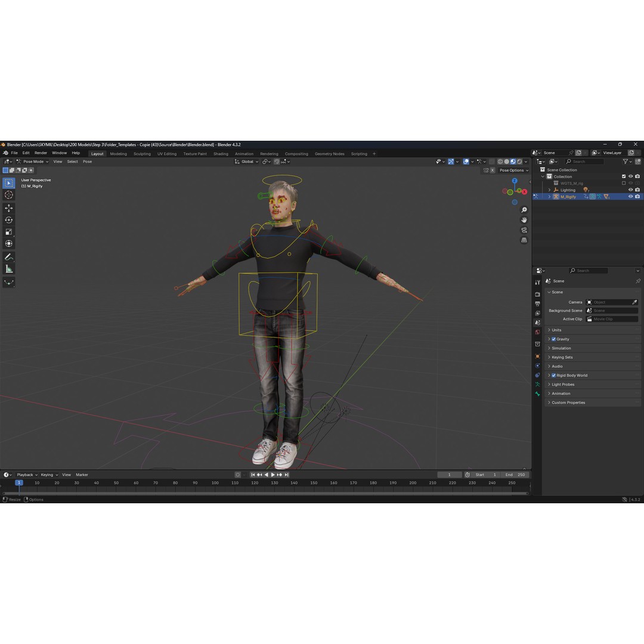
Task: Expand the Audio panel
Action: 592,366
